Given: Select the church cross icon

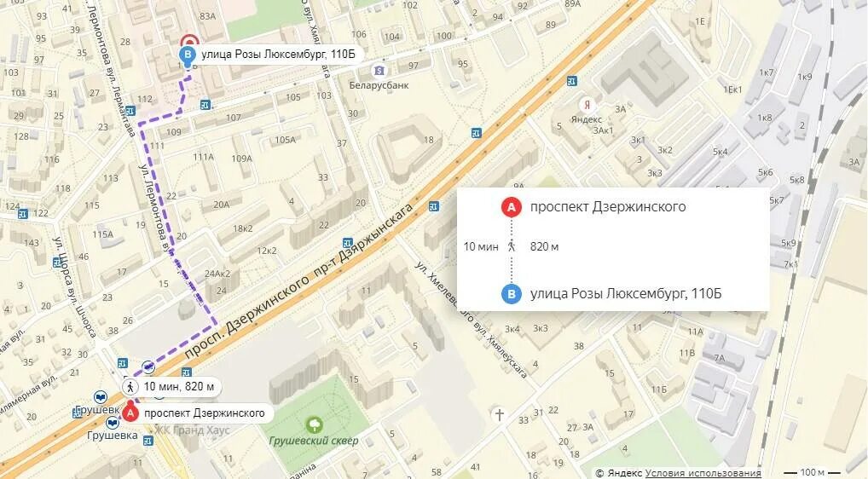Looking at the screenshot, I should (500, 414).
